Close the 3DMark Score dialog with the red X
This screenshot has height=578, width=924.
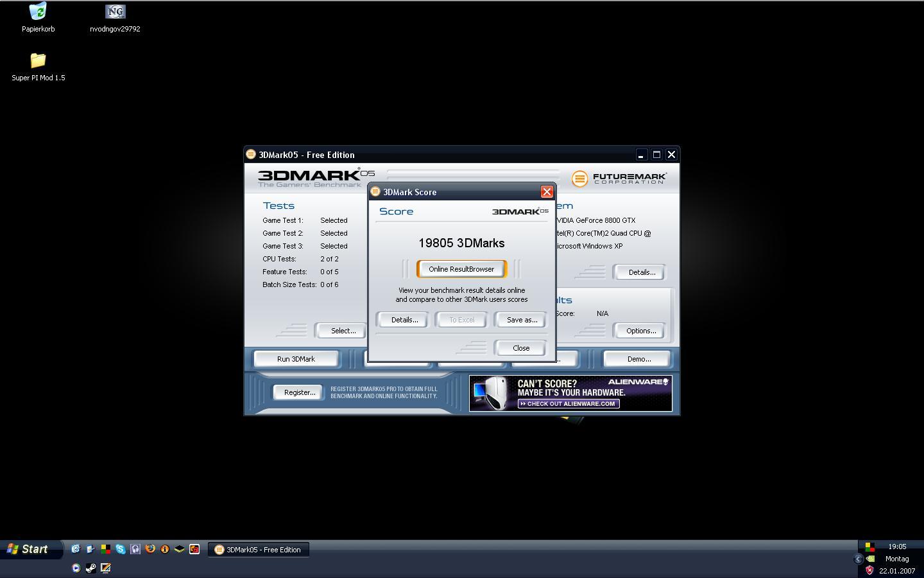point(547,192)
